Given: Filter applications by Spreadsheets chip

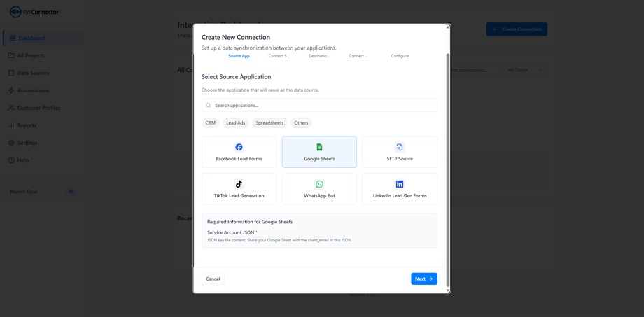Looking at the screenshot, I should (x=269, y=122).
